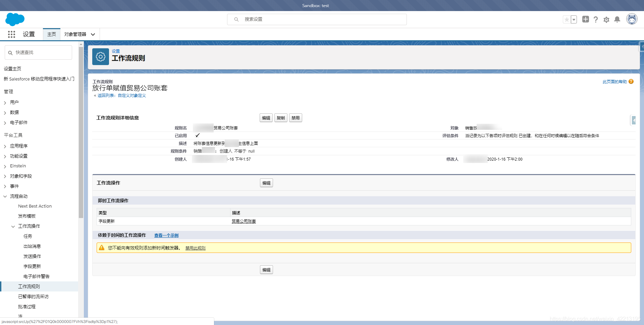Open the setup gear icon

pos(606,19)
